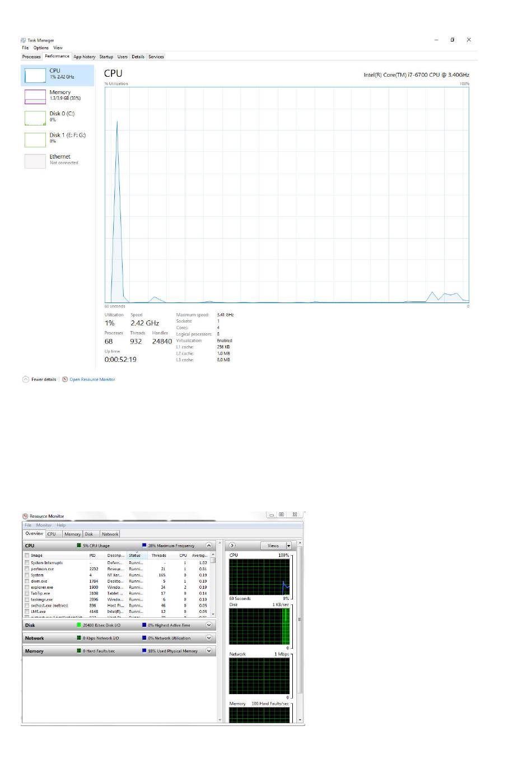Check the System Interrupts checkbox

tap(27, 562)
